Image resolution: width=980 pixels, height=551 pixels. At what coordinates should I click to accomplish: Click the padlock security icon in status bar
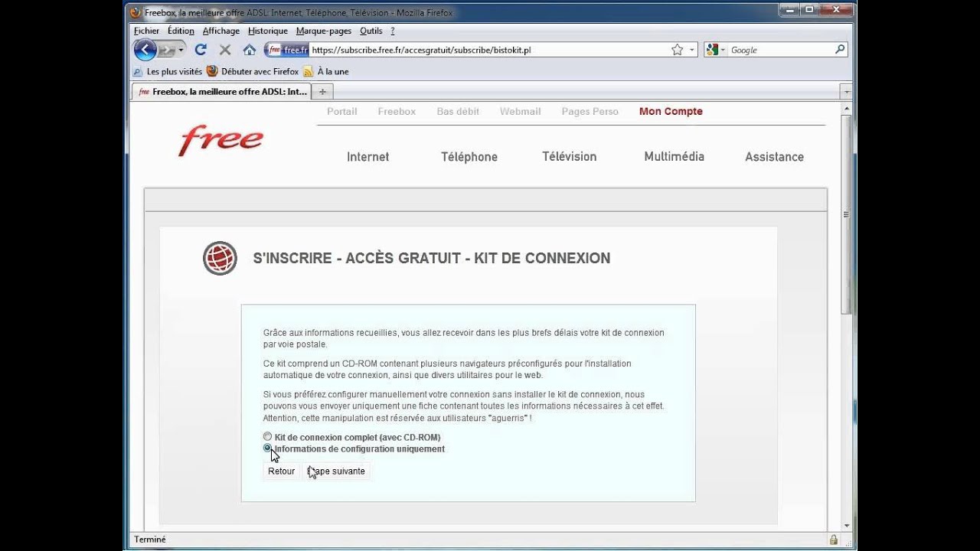[833, 540]
